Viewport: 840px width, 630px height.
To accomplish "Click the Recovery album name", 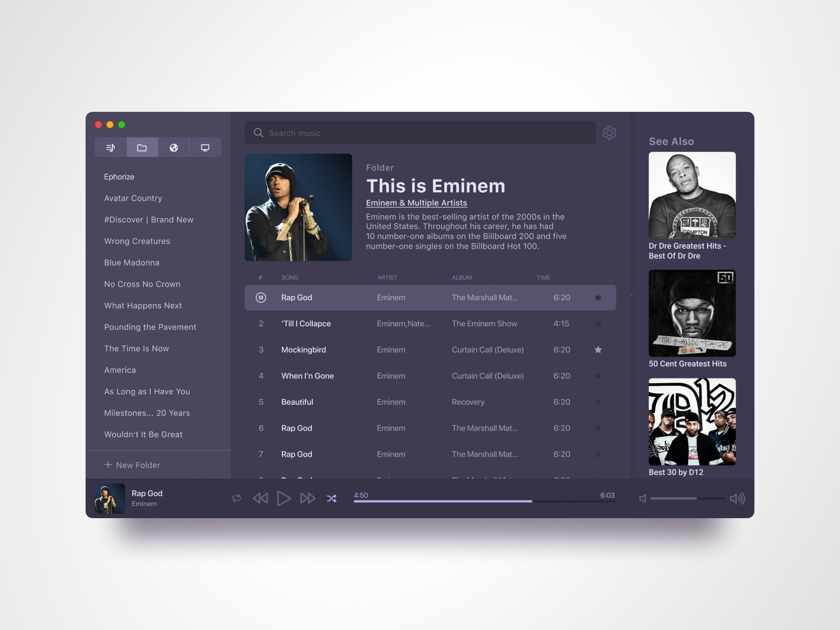I will tap(468, 402).
